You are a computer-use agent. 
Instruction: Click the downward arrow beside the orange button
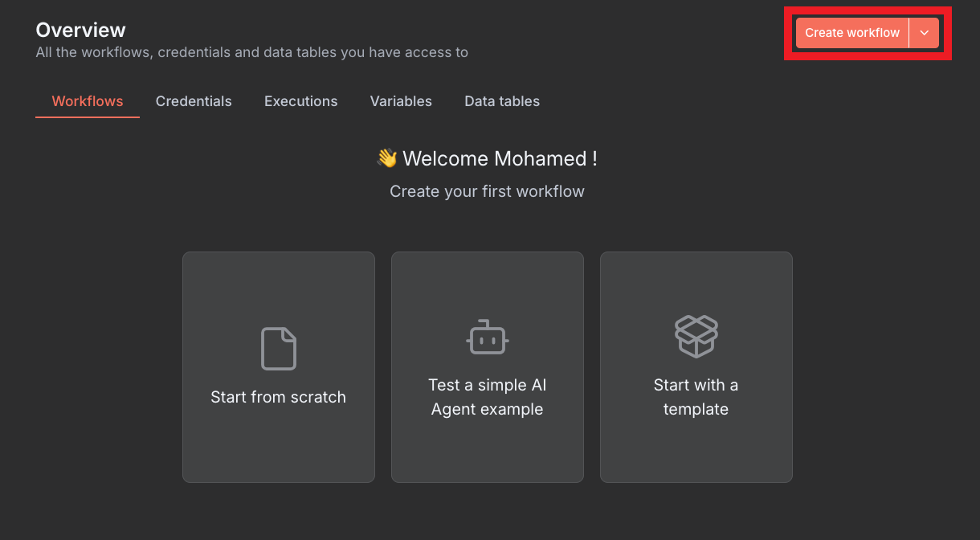coord(925,33)
